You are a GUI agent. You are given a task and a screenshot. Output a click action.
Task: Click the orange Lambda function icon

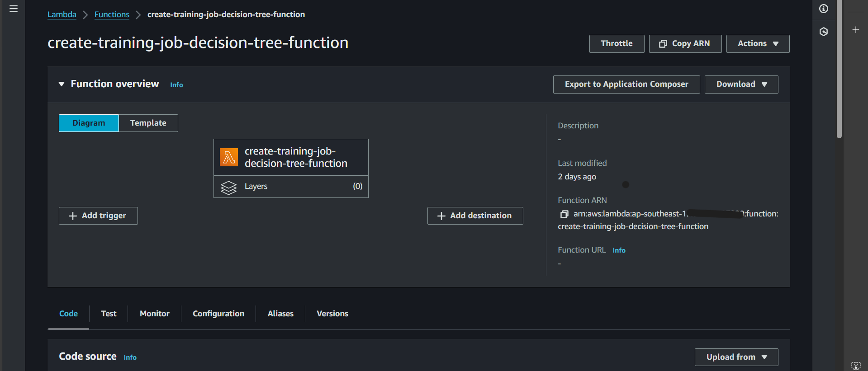[x=229, y=157]
